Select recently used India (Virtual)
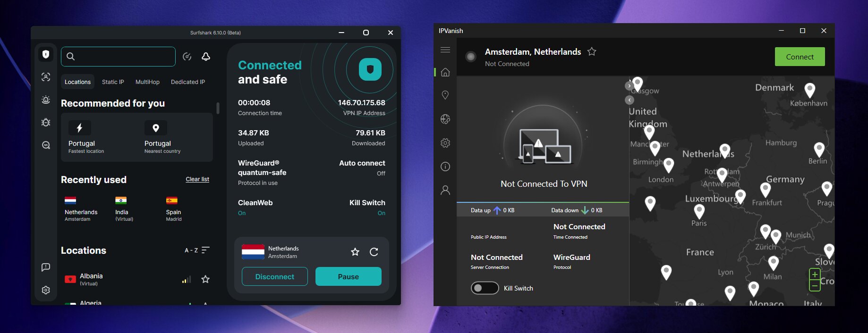This screenshot has width=868, height=333. coord(124,209)
